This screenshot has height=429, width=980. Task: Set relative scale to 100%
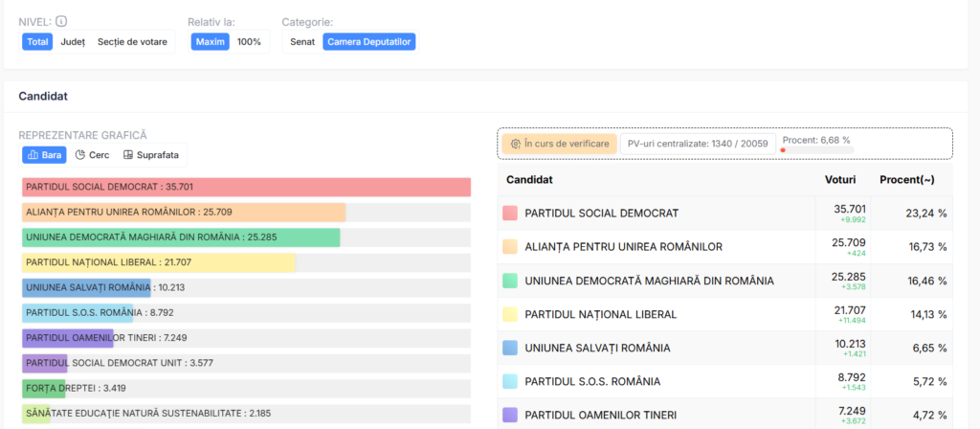[x=249, y=42]
